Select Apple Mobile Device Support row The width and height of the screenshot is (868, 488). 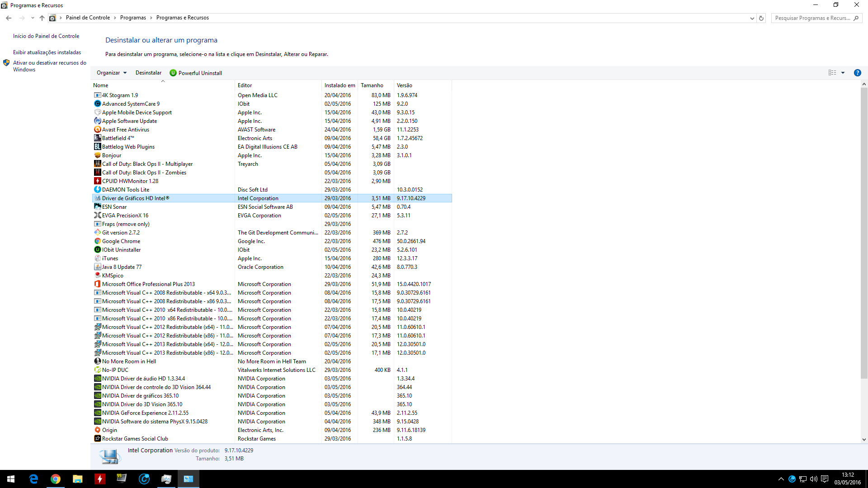click(x=272, y=113)
